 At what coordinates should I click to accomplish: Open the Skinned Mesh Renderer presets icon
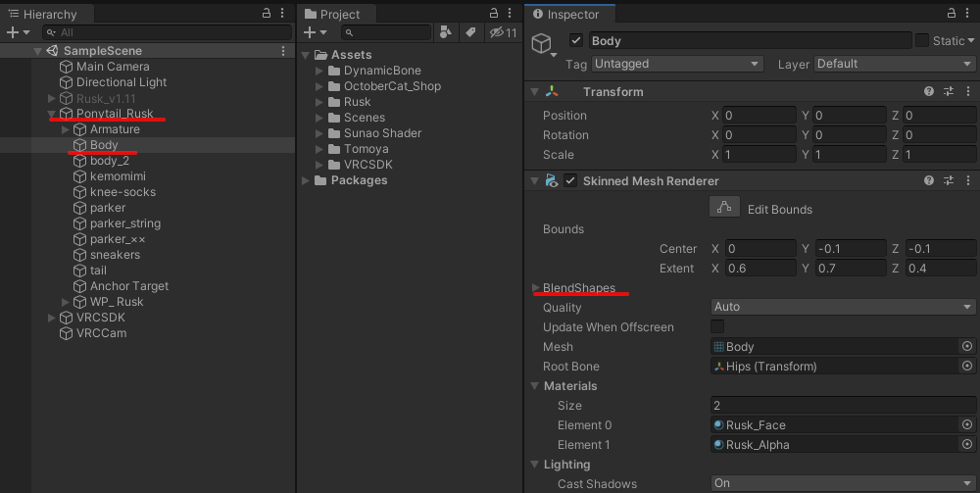tap(949, 180)
